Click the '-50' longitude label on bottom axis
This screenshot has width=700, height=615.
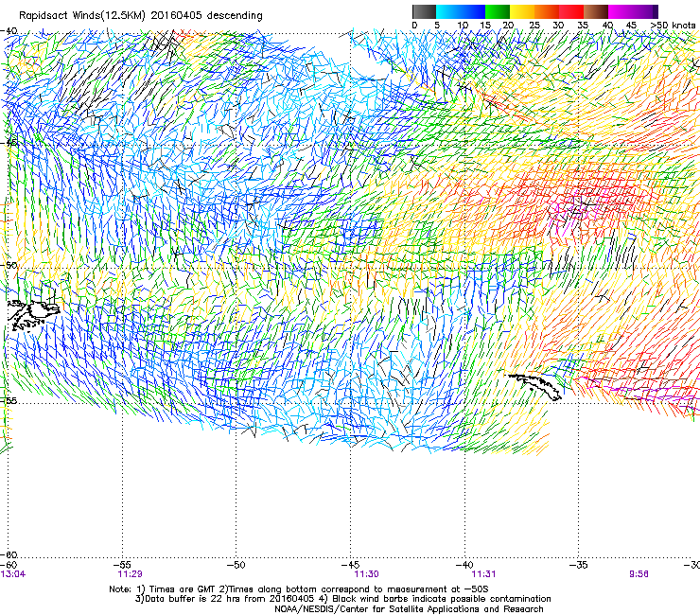[236, 565]
